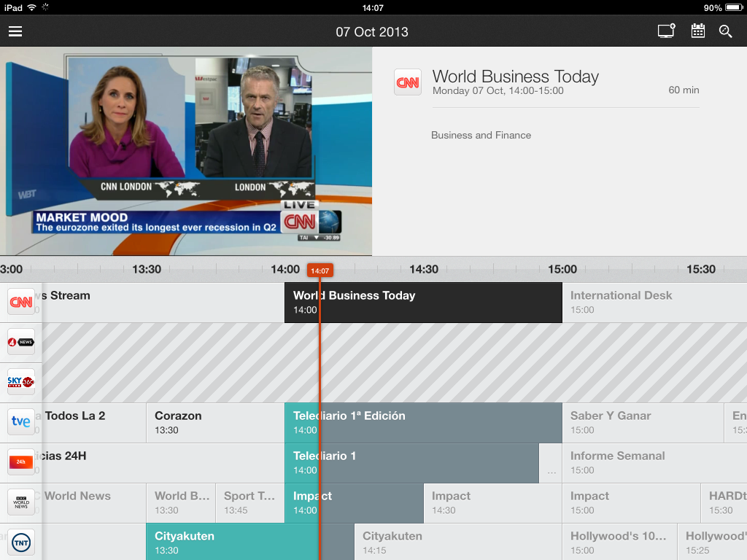Open Saber Y Ganar listing
The height and width of the screenshot is (560, 747).
[643, 423]
